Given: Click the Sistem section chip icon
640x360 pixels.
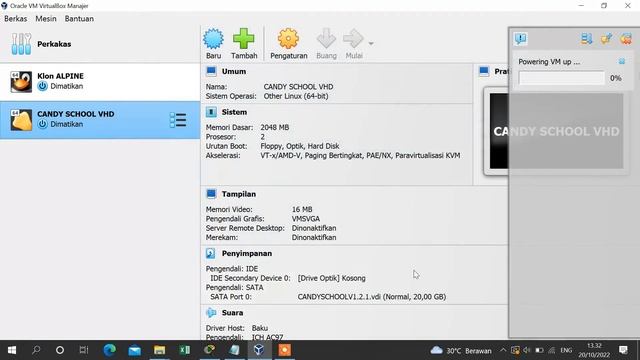Looking at the screenshot, I should 211,112.
